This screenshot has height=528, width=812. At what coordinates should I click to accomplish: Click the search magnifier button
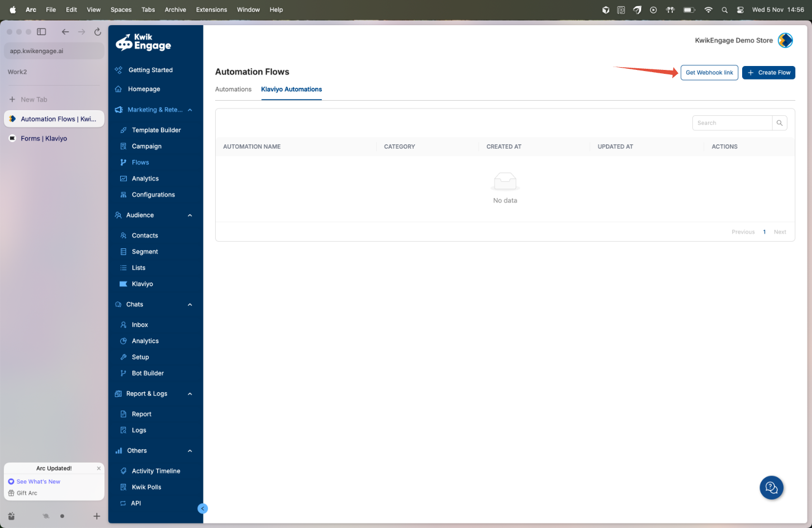(x=780, y=123)
